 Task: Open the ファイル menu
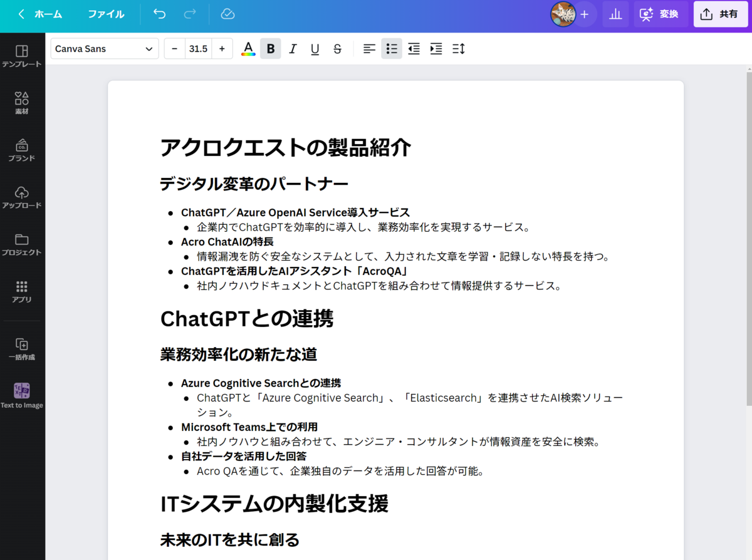point(106,14)
